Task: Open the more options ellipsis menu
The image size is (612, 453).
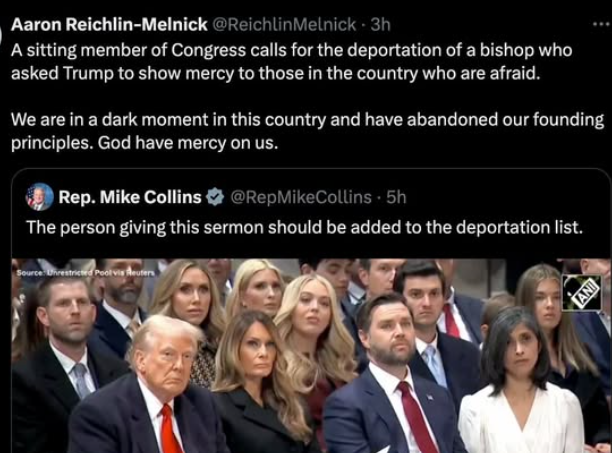Action: tap(603, 24)
